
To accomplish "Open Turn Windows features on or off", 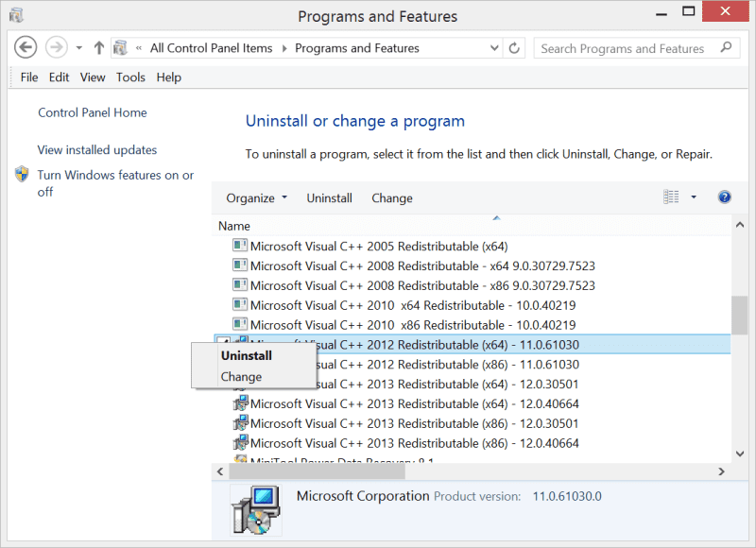I will point(115,183).
